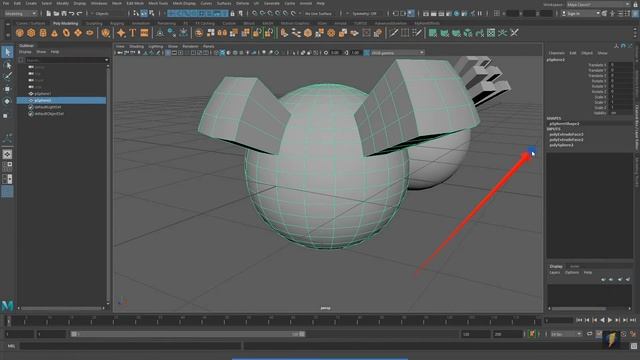Click the Save Scene icon
Viewport: 640px width, 360px height.
pyautogui.click(x=64, y=13)
